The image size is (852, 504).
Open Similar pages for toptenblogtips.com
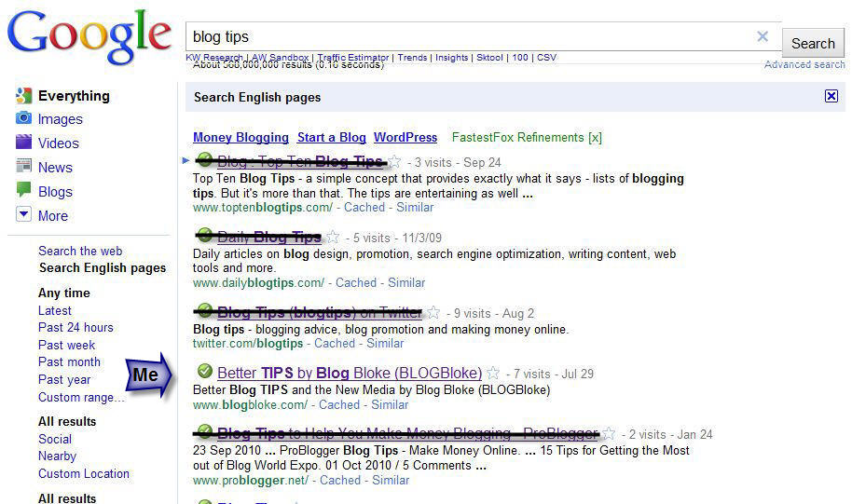point(415,208)
